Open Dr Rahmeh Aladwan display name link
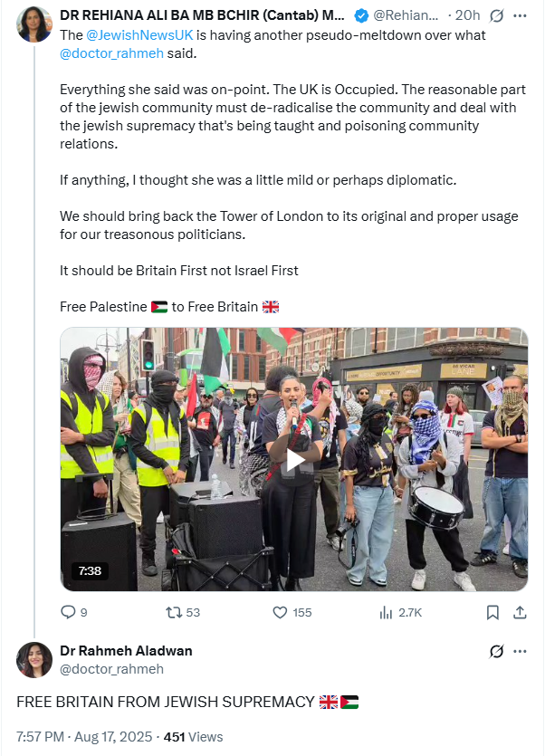 click(126, 651)
